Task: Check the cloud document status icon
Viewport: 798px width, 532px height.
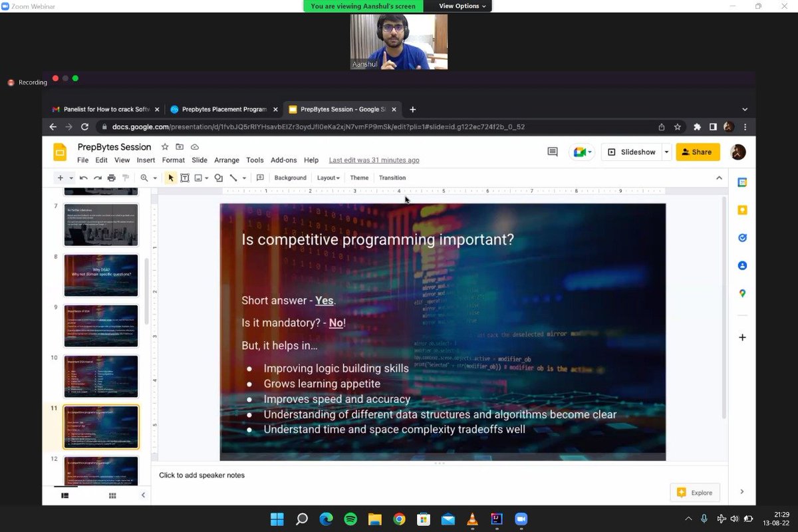Action: coord(195,147)
